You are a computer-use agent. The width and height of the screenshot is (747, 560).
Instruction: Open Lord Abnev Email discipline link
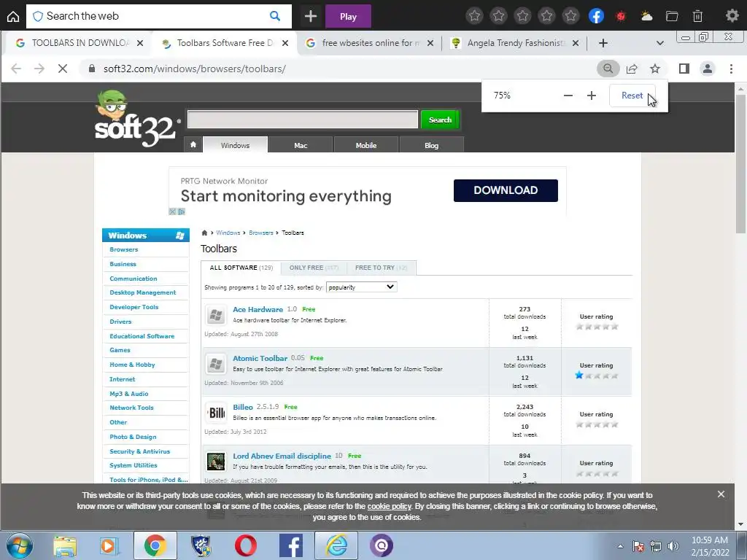[282, 456]
